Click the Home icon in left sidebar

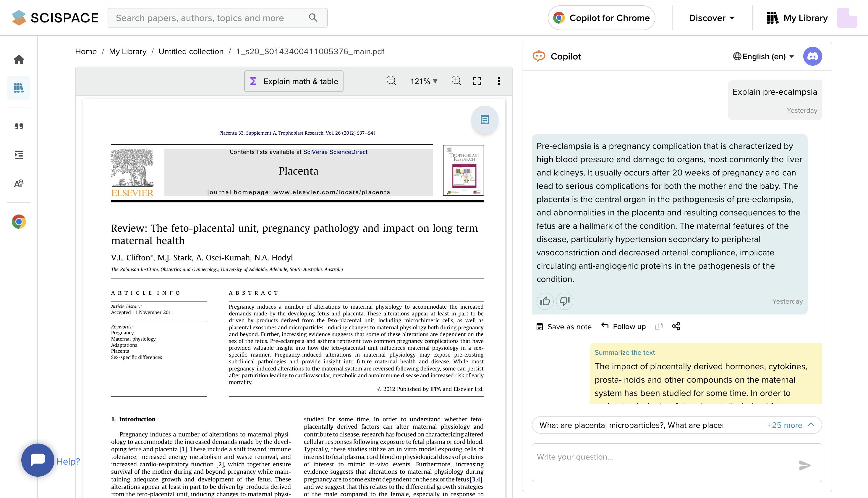(x=19, y=59)
